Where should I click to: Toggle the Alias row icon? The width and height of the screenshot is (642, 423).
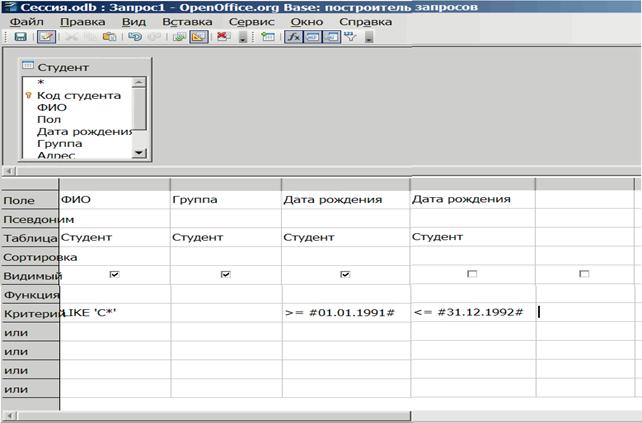pyautogui.click(x=332, y=37)
